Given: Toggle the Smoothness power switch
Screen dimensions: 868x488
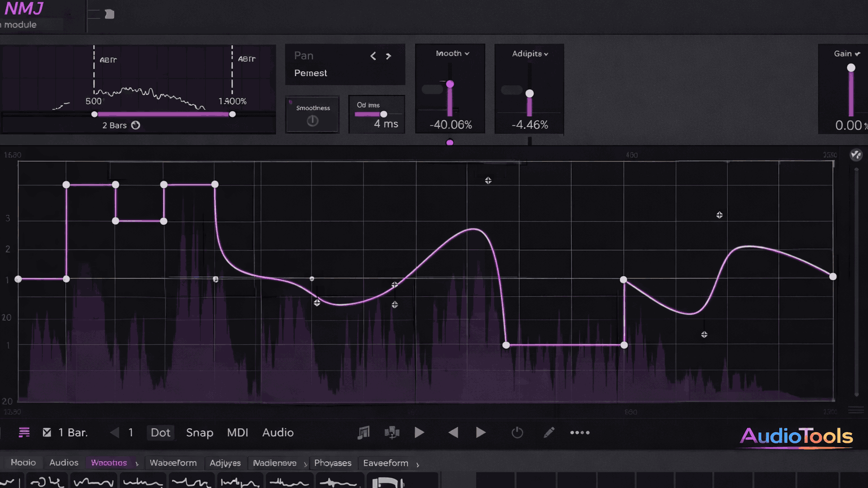Looking at the screenshot, I should pos(313,121).
